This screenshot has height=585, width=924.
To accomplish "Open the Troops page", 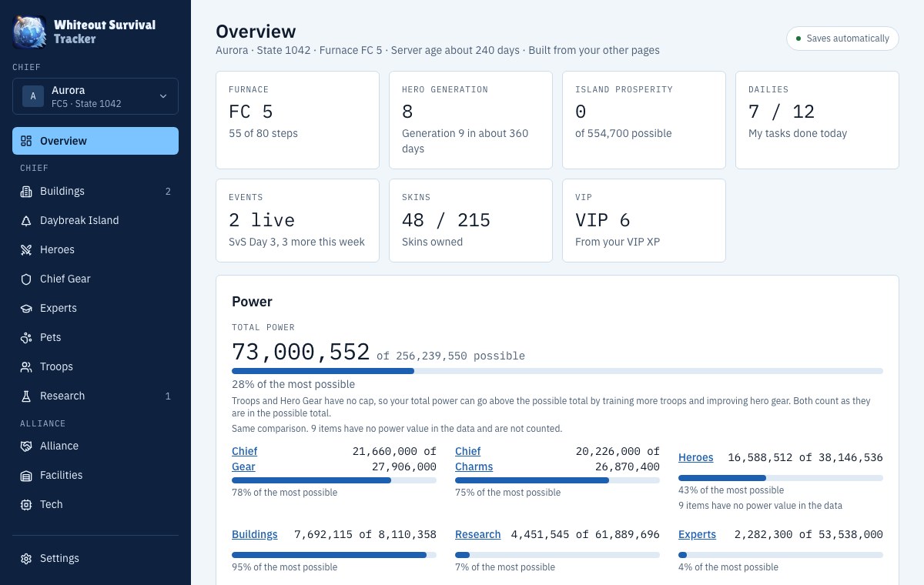I will coord(95,366).
